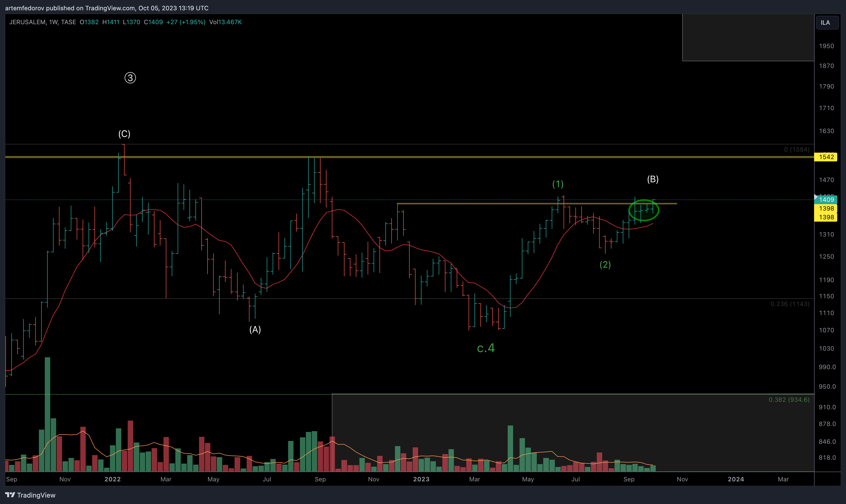This screenshot has width=846, height=504.
Task: Click the JERUSALEM, 1W, TASE symbol title
Action: pos(42,22)
